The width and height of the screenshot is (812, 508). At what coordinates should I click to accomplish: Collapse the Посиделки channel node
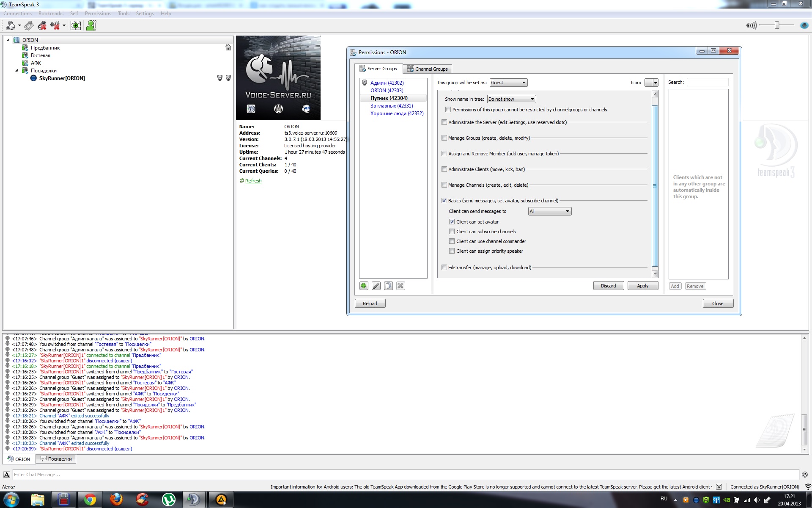pos(16,71)
